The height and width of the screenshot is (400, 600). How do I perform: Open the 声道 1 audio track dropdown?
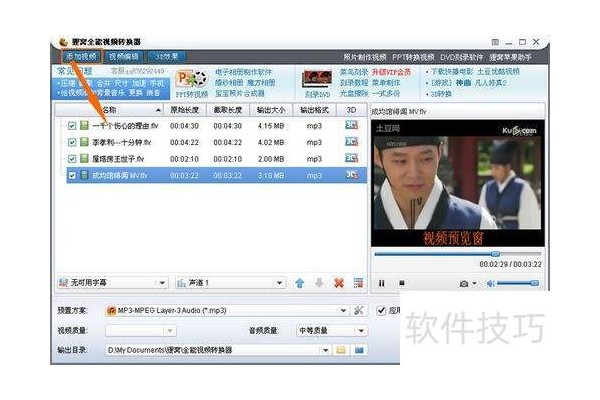pos(230,283)
